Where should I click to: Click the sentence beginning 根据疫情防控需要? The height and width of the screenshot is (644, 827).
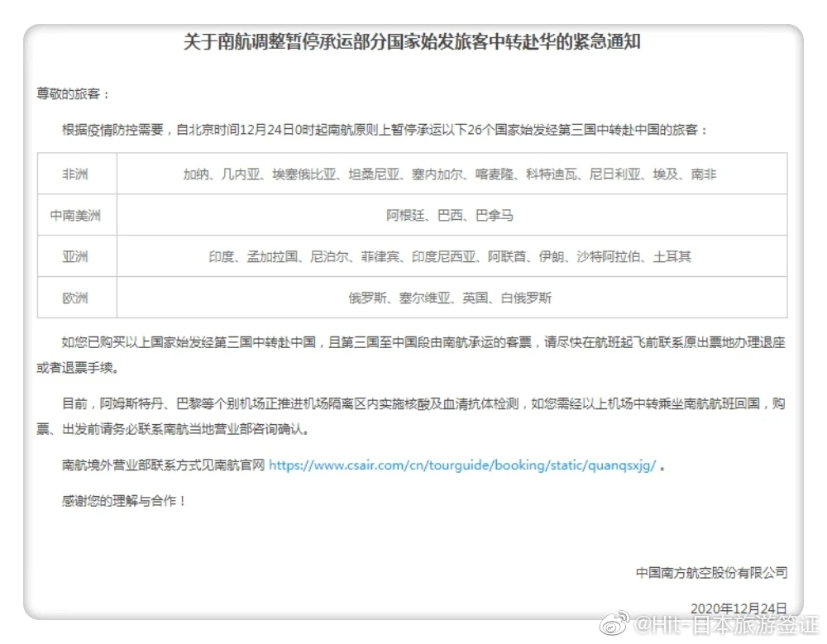click(x=385, y=130)
